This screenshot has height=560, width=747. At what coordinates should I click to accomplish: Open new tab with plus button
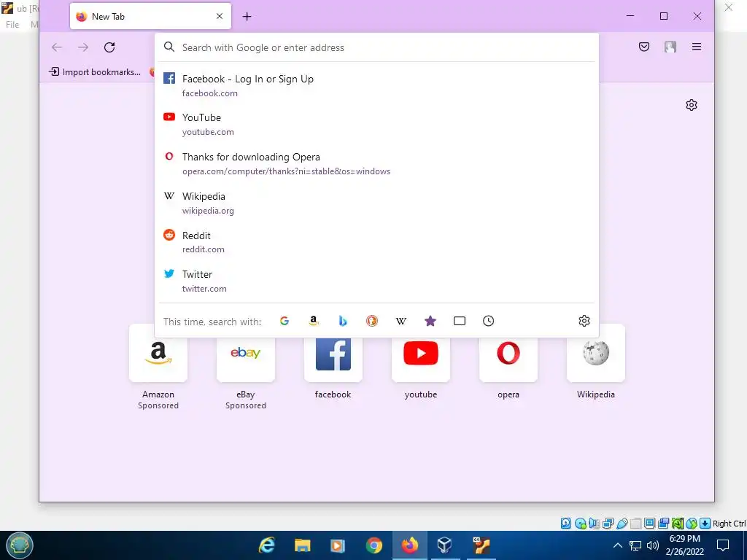pyautogui.click(x=247, y=17)
